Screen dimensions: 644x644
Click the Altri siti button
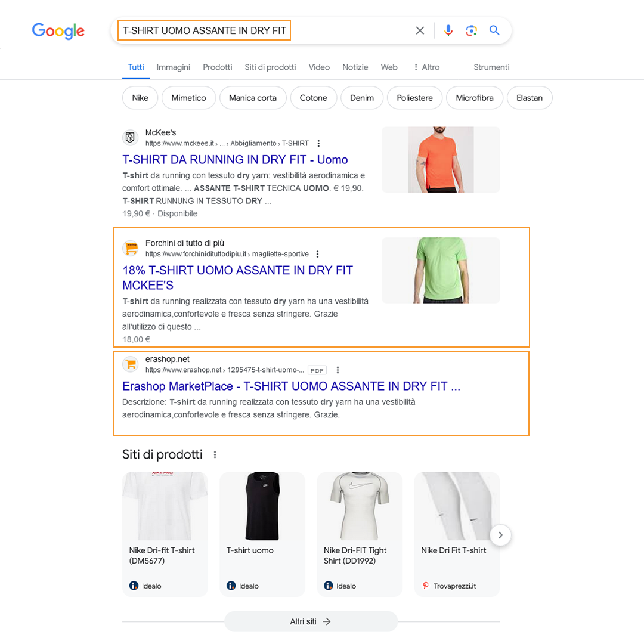click(x=311, y=621)
